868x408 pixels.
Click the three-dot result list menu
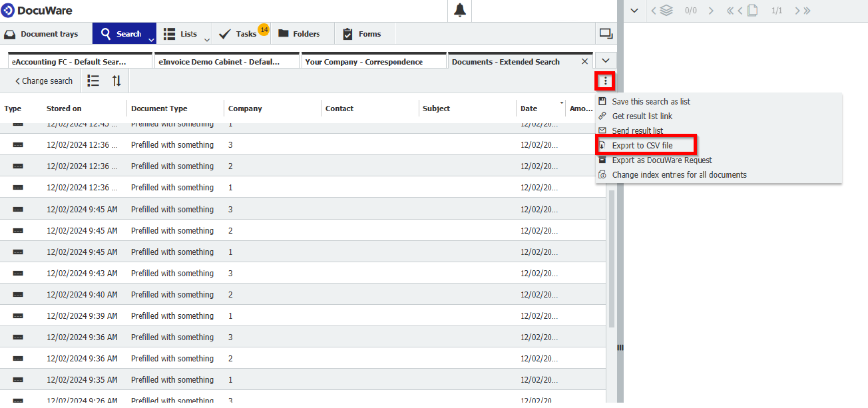[605, 81]
